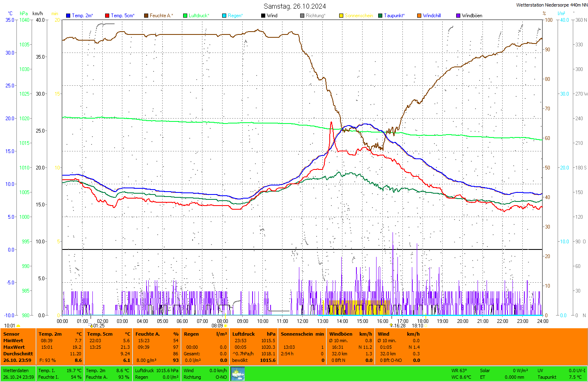Click the Sensor header in the orange table

click(x=11, y=334)
